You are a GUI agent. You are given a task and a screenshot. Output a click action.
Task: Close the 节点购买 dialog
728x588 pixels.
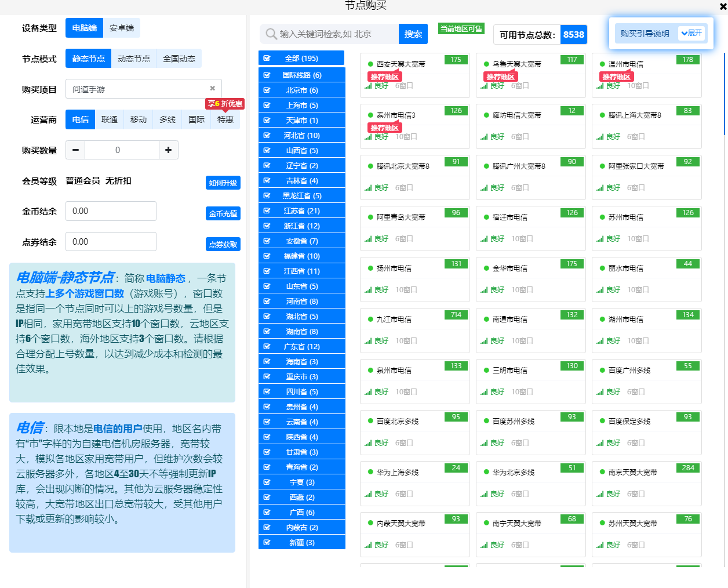pos(723,6)
